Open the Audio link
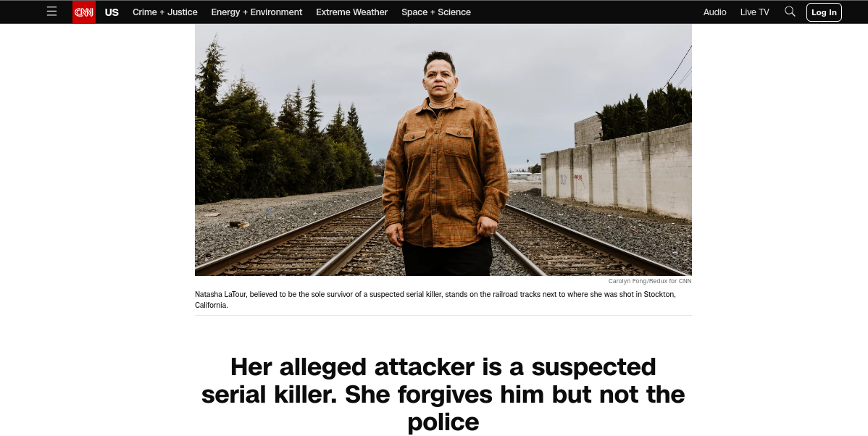The height and width of the screenshot is (436, 868). coord(714,12)
